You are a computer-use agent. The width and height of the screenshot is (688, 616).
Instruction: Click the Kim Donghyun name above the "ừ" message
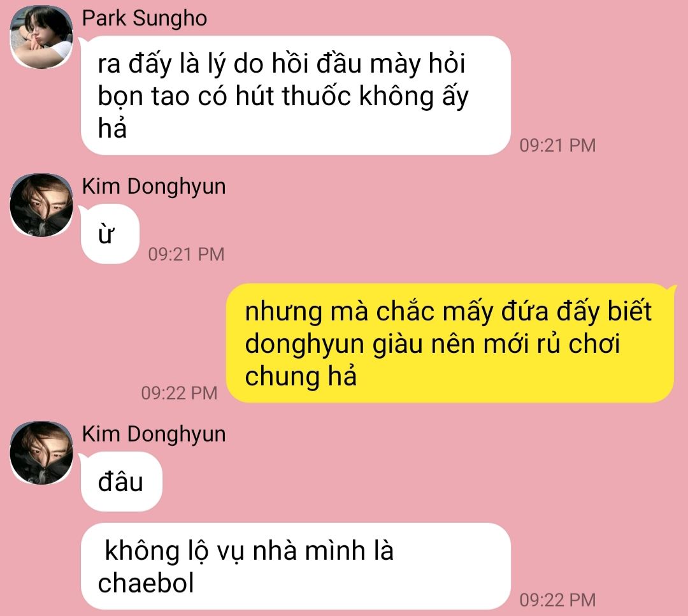pyautogui.click(x=154, y=187)
